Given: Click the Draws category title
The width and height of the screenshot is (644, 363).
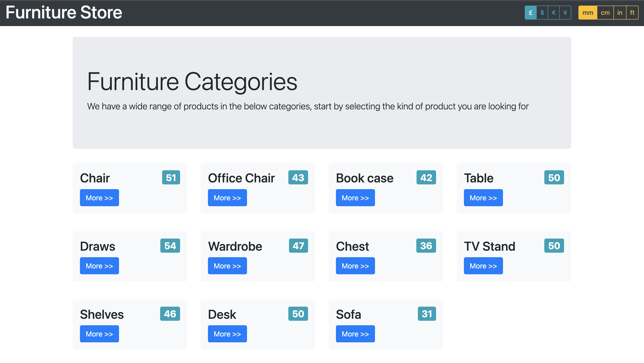Looking at the screenshot, I should click(97, 246).
